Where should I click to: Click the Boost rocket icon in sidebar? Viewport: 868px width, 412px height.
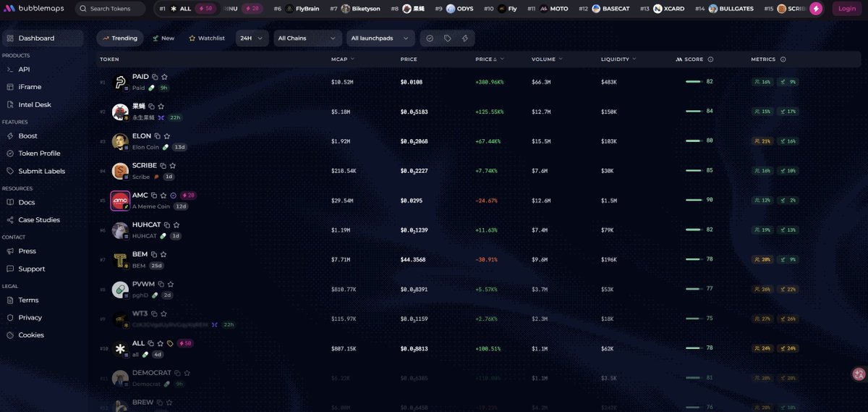(x=10, y=136)
